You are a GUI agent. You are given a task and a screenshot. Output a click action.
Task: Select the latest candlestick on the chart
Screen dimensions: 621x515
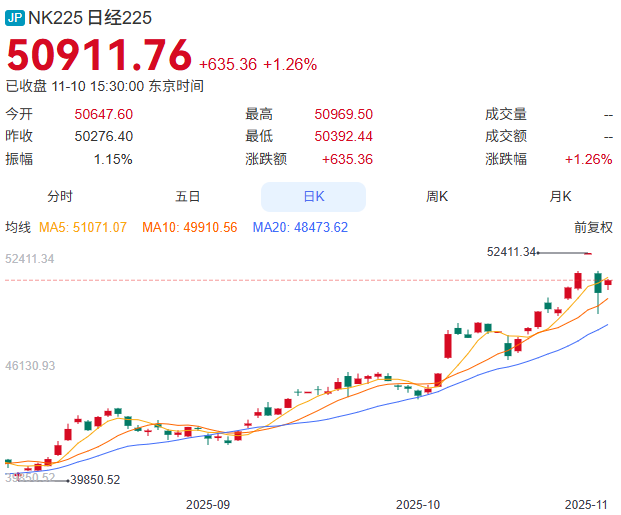coord(608,283)
